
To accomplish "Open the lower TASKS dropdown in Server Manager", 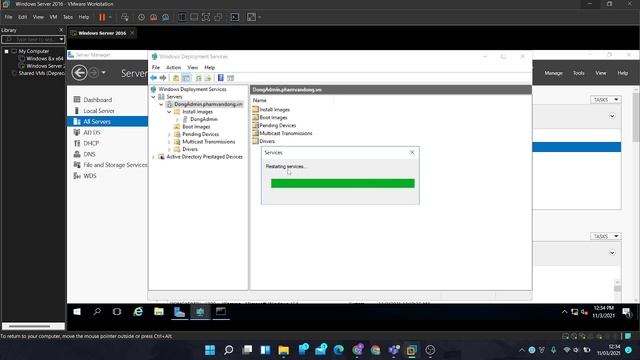I will (x=605, y=236).
